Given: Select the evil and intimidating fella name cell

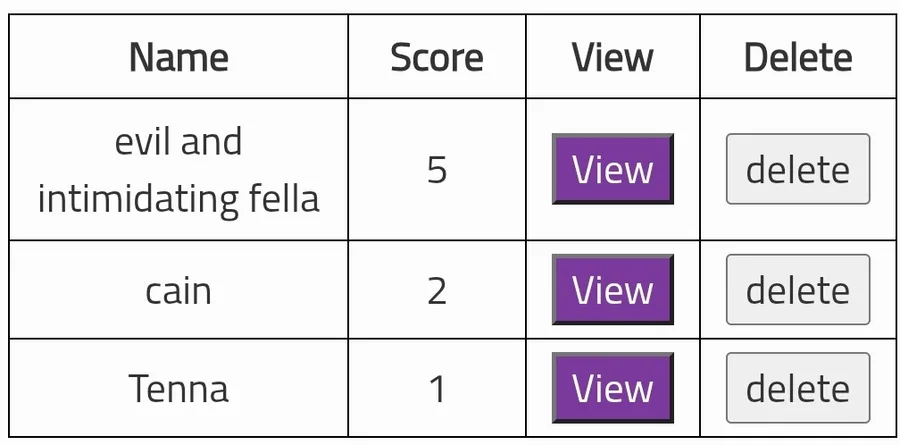Looking at the screenshot, I should tap(179, 169).
